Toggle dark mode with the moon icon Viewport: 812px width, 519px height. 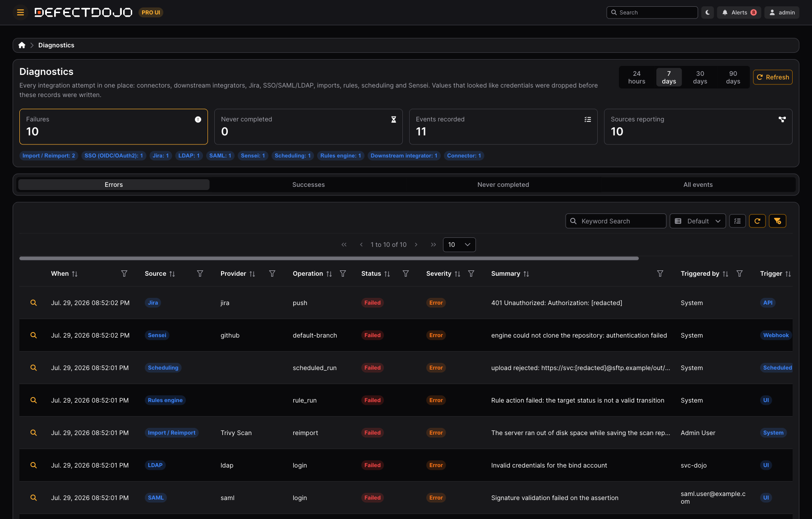pos(707,13)
